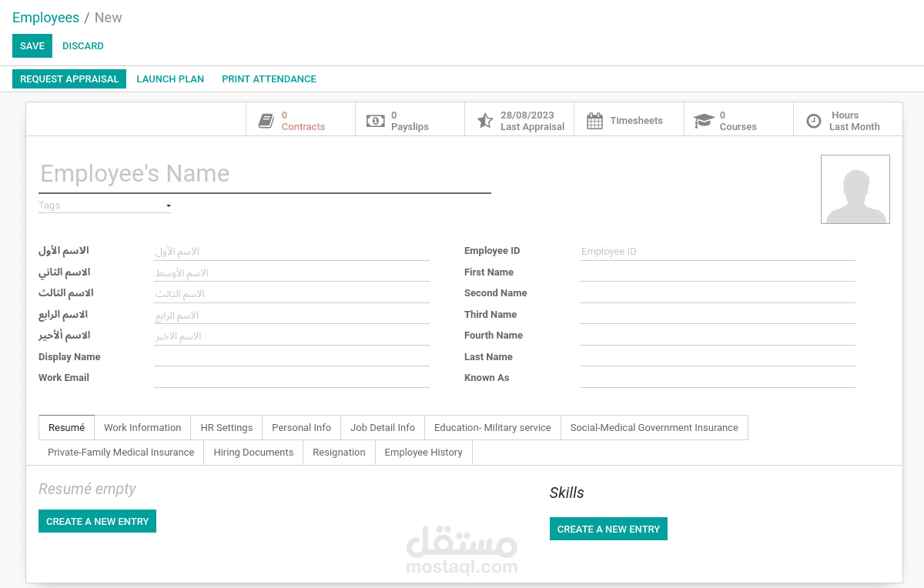Click the 'Resumé empty' heading text
Viewport: 924px width, 588px height.
tap(87, 489)
